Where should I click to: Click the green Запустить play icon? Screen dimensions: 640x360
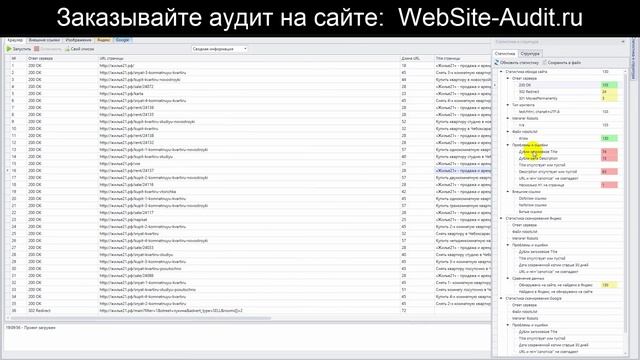(9, 49)
